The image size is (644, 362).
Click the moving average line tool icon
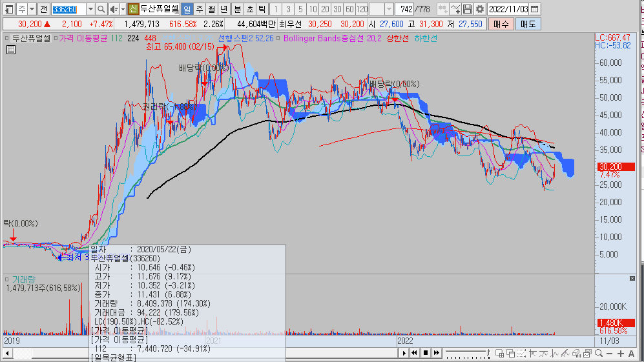(x=543, y=353)
